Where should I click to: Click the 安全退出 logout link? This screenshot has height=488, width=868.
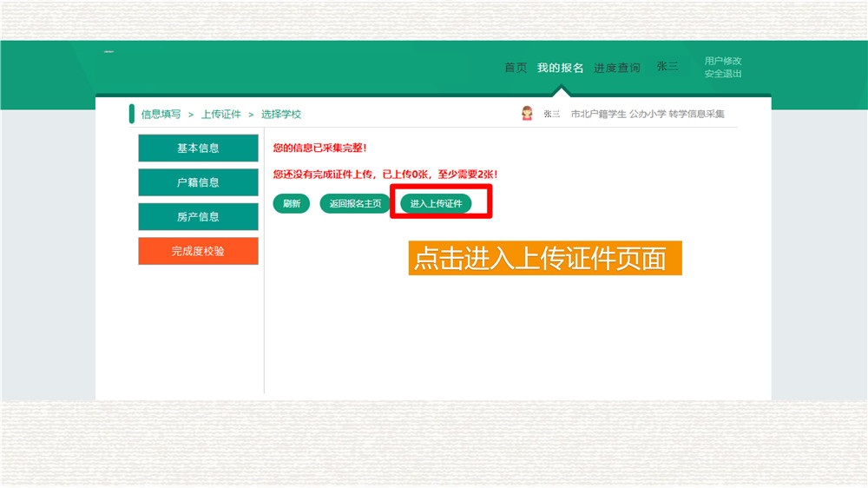coord(723,74)
